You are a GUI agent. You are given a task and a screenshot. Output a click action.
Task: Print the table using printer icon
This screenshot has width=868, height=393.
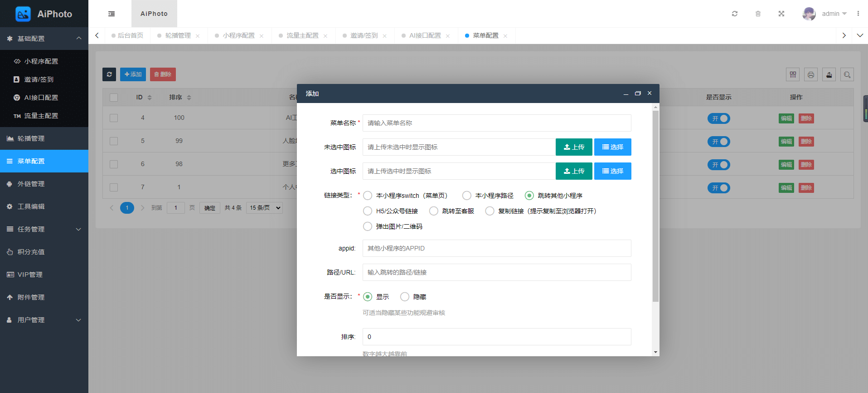811,75
